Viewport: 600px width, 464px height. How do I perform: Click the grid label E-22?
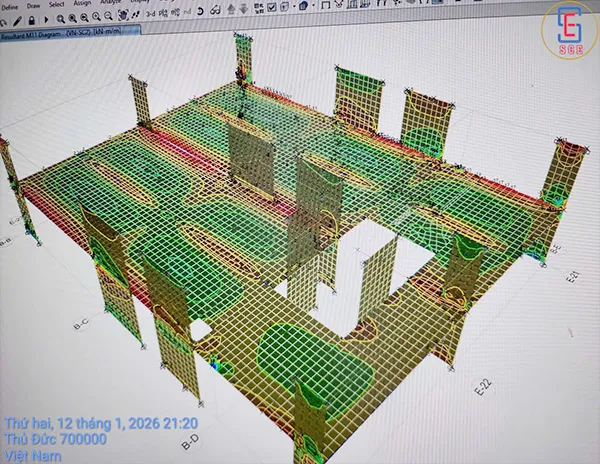483,387
